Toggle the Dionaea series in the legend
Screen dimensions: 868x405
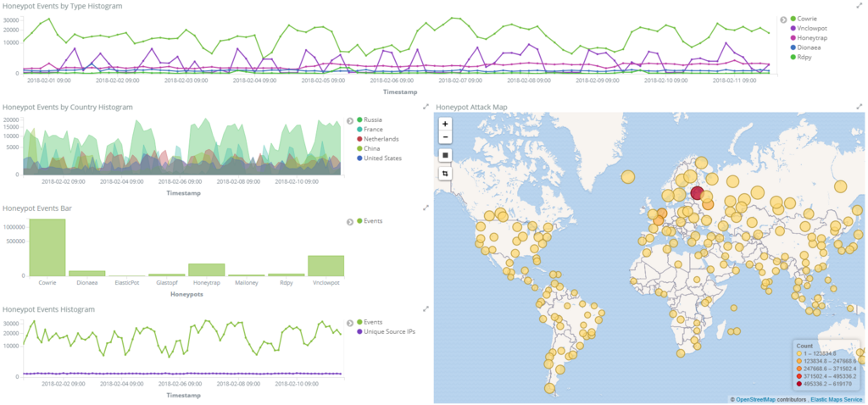[x=807, y=47]
